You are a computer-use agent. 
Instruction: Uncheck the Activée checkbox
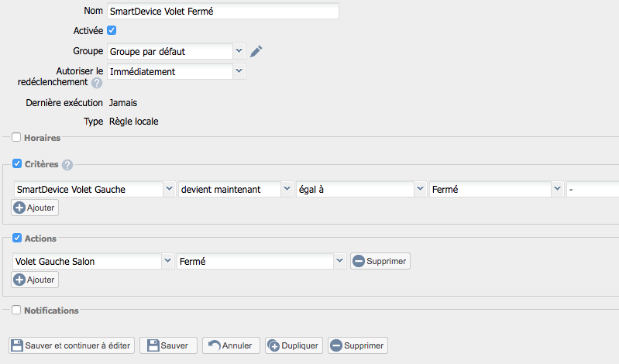coord(112,30)
